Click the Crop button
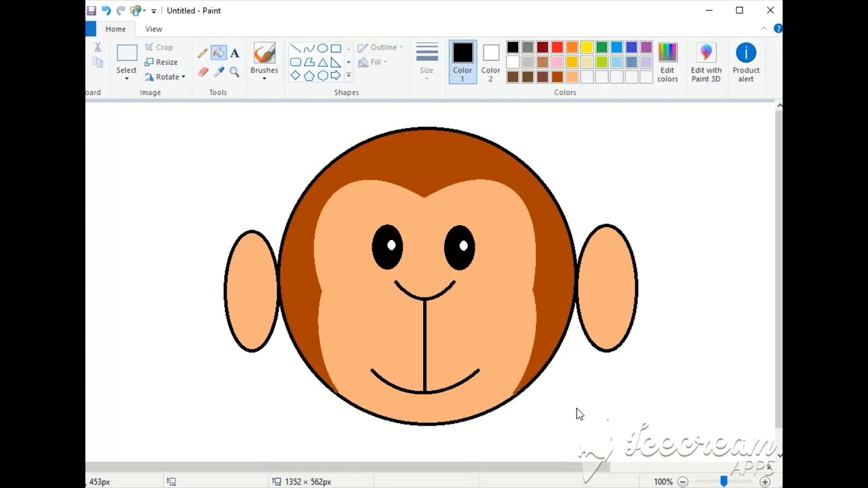The image size is (868, 488). (x=159, y=47)
